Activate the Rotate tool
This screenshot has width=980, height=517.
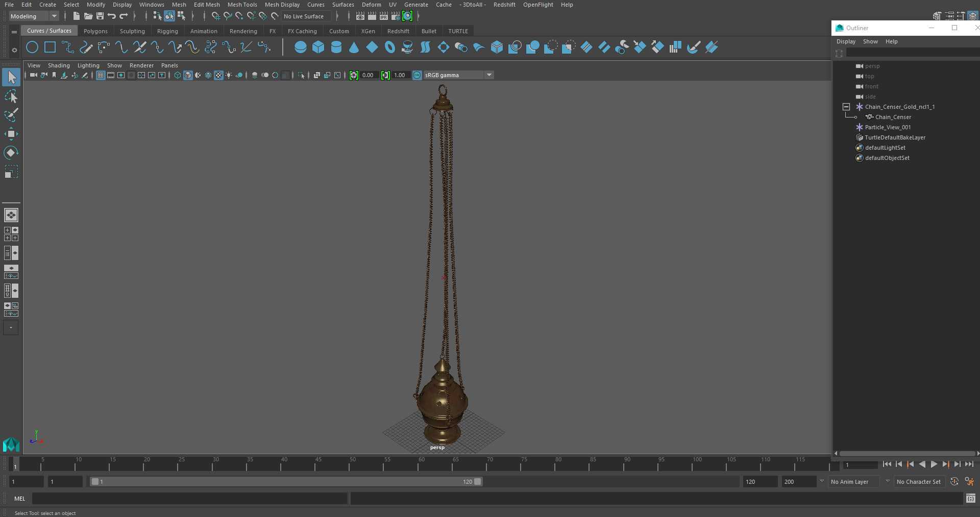coord(11,153)
